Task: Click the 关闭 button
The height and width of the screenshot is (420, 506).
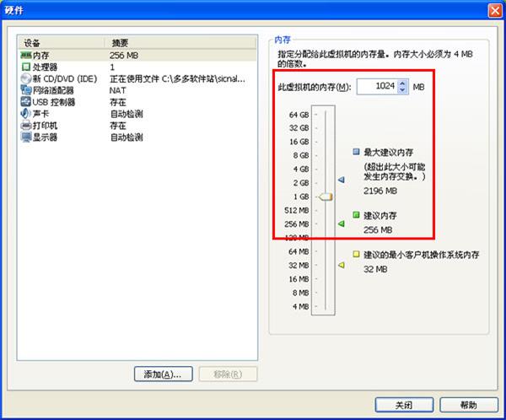Action: pos(404,405)
